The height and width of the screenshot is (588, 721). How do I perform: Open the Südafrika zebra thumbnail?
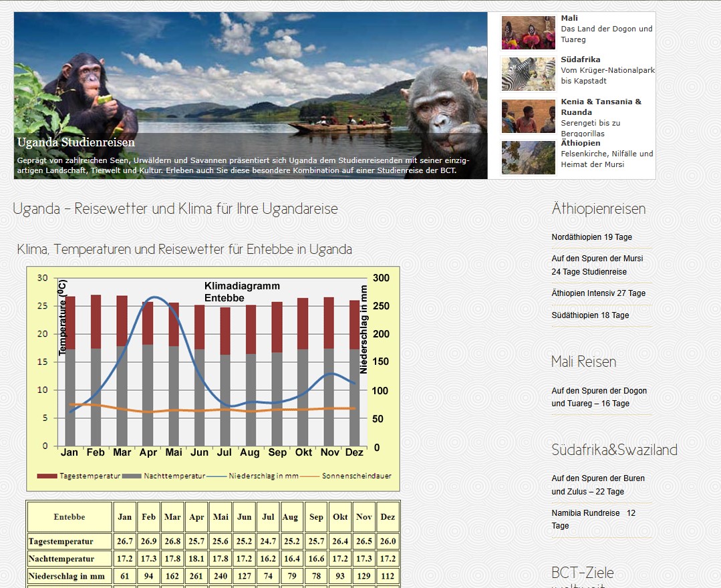[528, 74]
